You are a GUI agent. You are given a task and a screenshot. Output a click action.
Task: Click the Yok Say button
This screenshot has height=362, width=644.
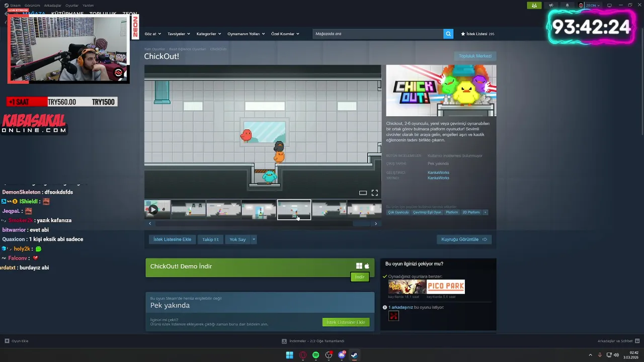point(237,239)
